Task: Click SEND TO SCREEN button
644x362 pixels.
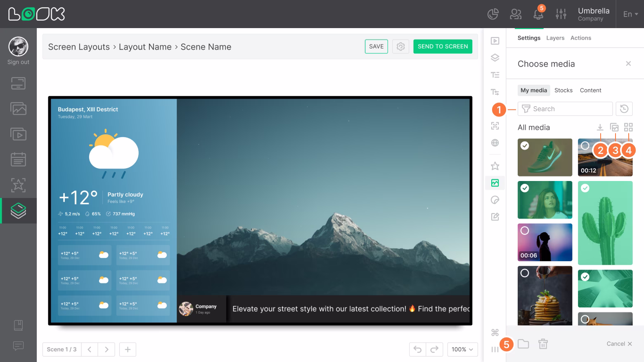Action: point(443,47)
